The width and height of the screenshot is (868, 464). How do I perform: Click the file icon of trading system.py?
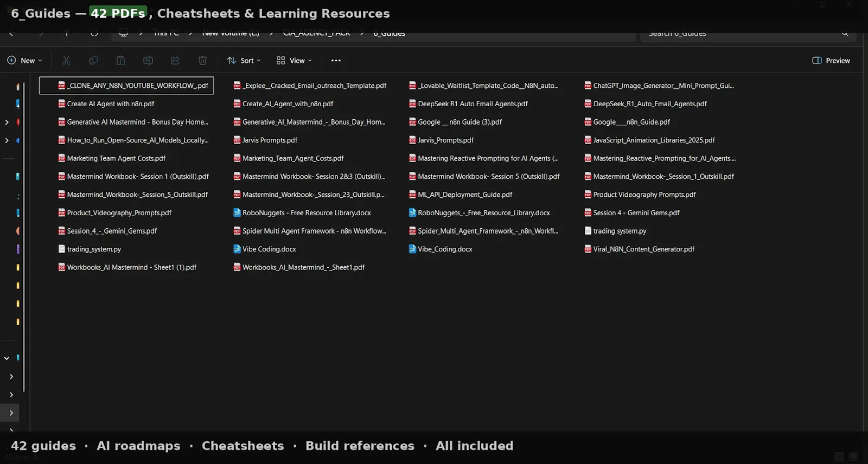pyautogui.click(x=588, y=231)
